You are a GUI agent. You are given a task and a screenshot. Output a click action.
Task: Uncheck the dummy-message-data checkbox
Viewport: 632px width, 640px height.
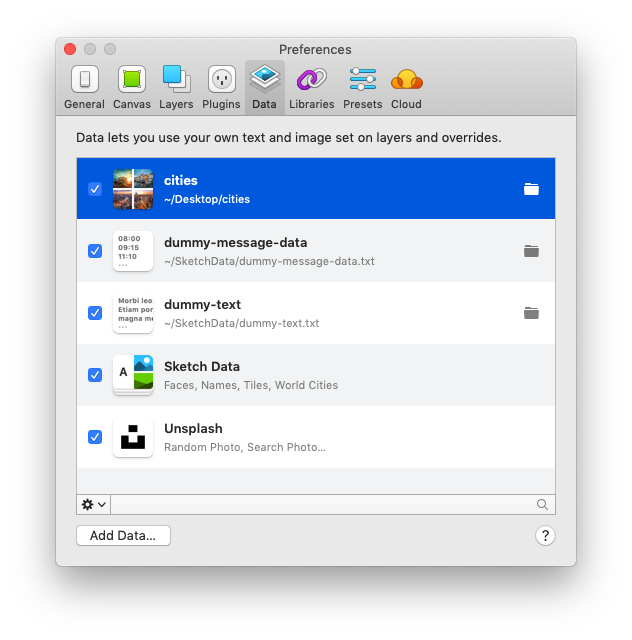[95, 251]
